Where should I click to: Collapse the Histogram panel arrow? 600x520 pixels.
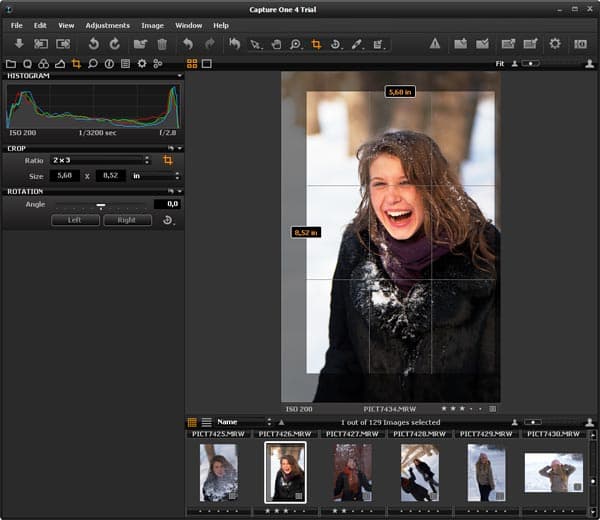[x=179, y=76]
